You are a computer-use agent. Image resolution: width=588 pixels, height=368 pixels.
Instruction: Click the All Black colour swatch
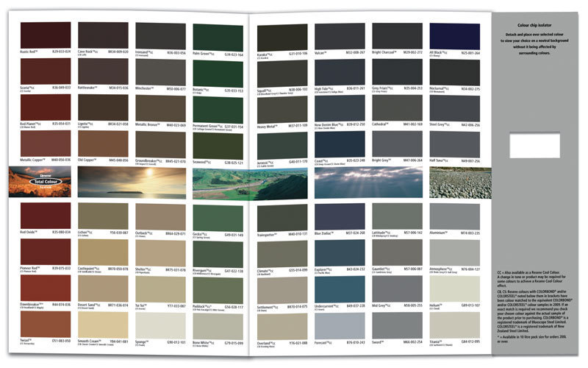(x=454, y=36)
